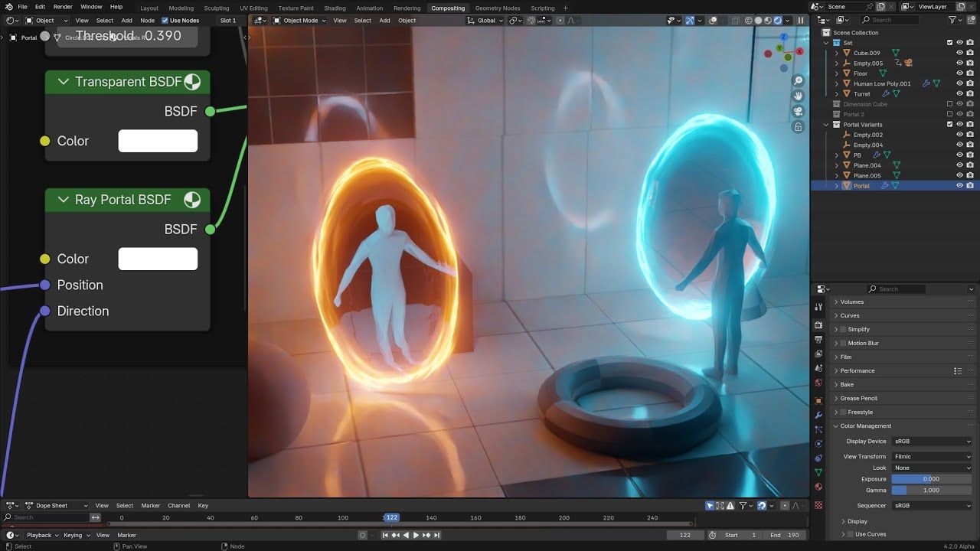This screenshot has height=551, width=980.
Task: Disable Portal render camera icon
Action: point(970,185)
